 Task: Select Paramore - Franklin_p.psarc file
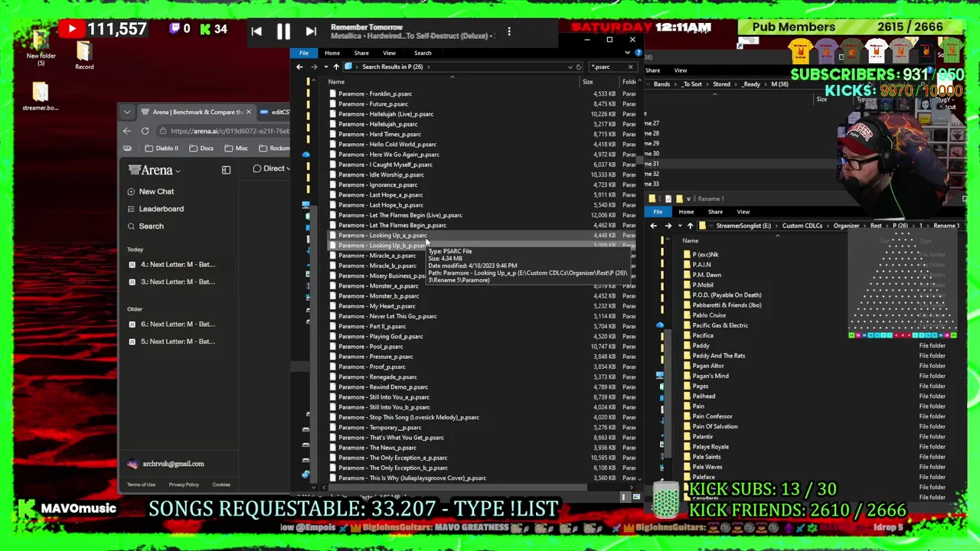375,94
